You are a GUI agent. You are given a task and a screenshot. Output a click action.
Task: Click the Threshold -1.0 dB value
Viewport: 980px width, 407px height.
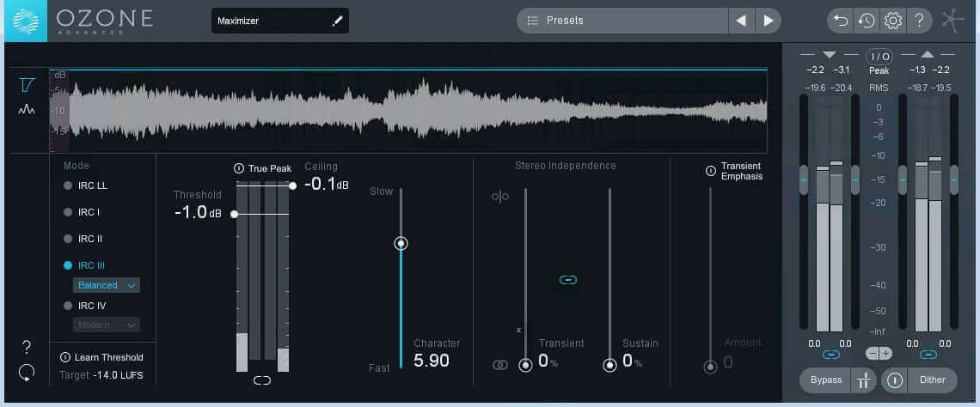coord(198,212)
